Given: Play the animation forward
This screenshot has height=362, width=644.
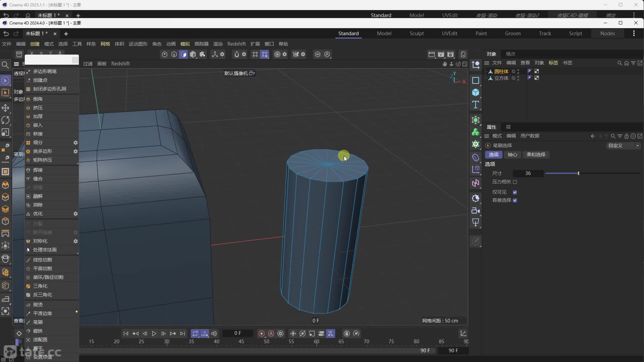Looking at the screenshot, I should (154, 334).
